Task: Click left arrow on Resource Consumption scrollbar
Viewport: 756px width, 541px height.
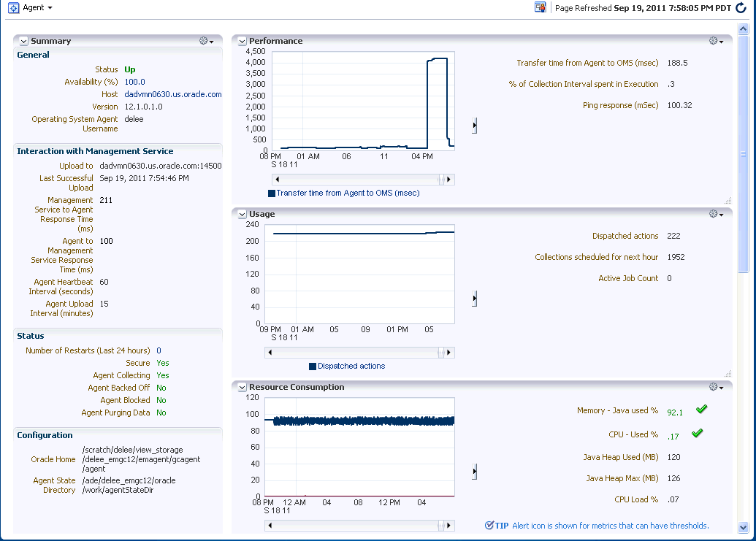Action: click(x=270, y=526)
